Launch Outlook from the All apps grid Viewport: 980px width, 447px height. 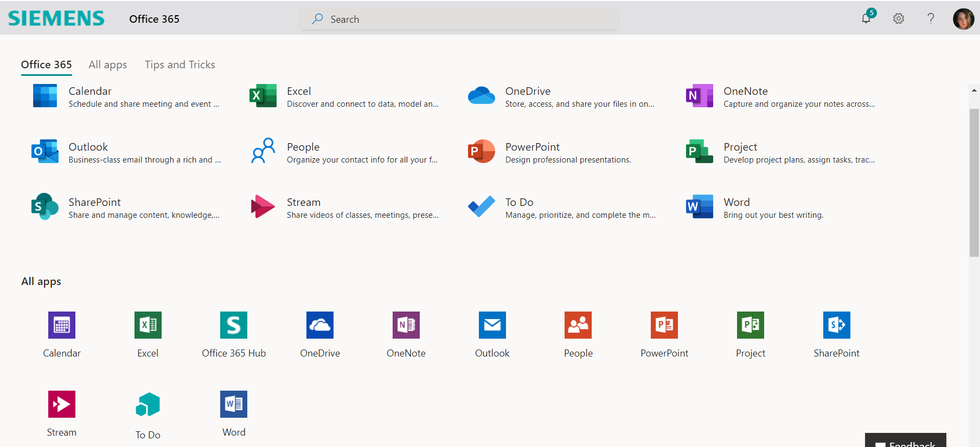point(492,334)
